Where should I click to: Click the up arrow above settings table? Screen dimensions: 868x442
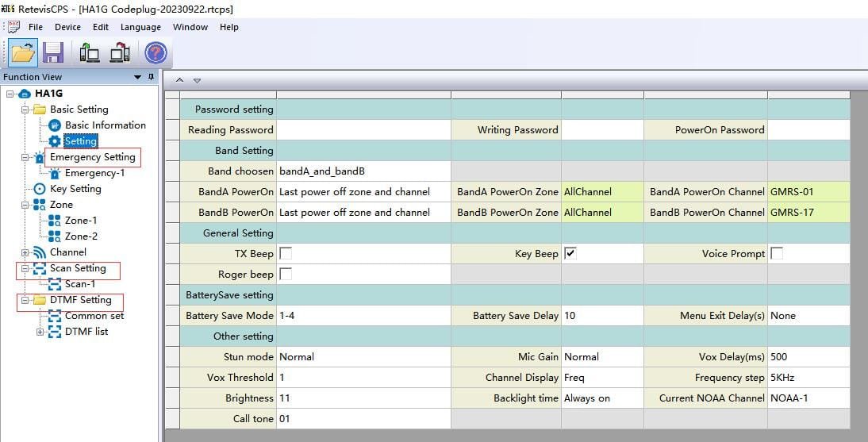(179, 80)
